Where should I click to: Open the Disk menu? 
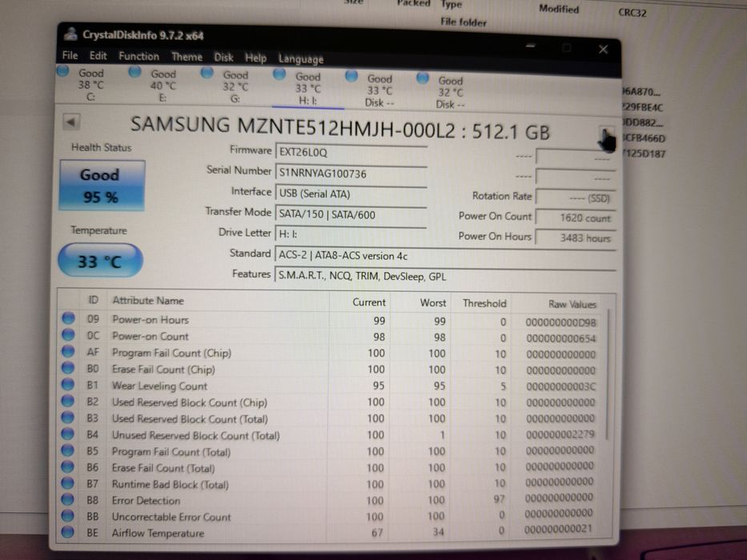(223, 58)
